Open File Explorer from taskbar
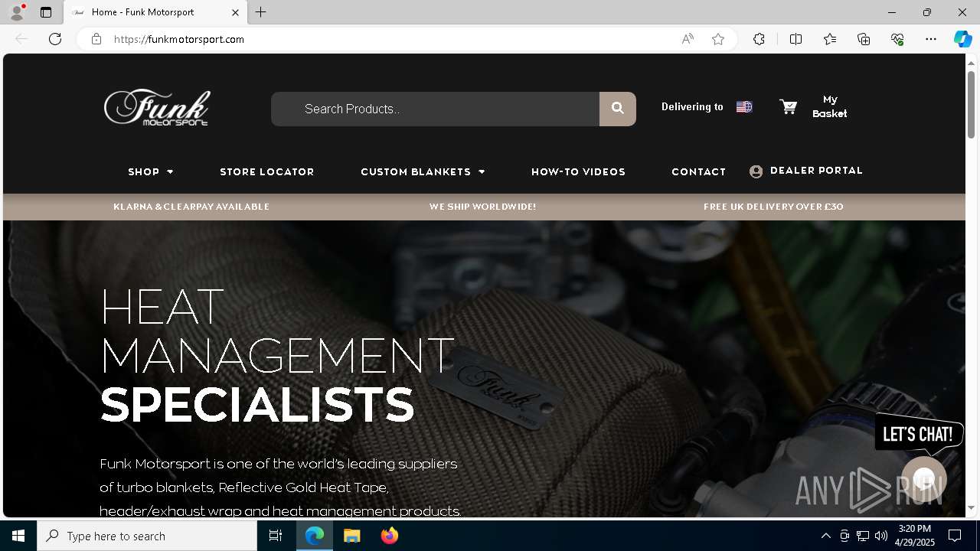This screenshot has height=551, width=980. point(351,536)
